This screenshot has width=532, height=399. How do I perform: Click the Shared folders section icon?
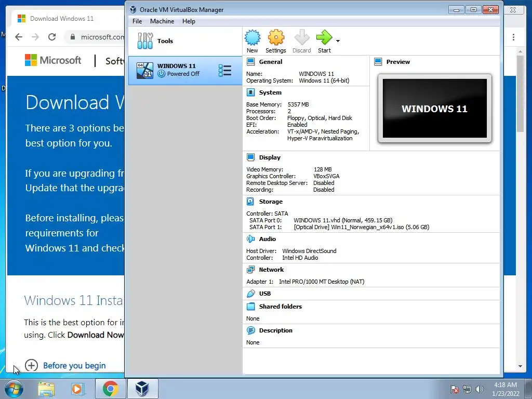[x=251, y=307]
